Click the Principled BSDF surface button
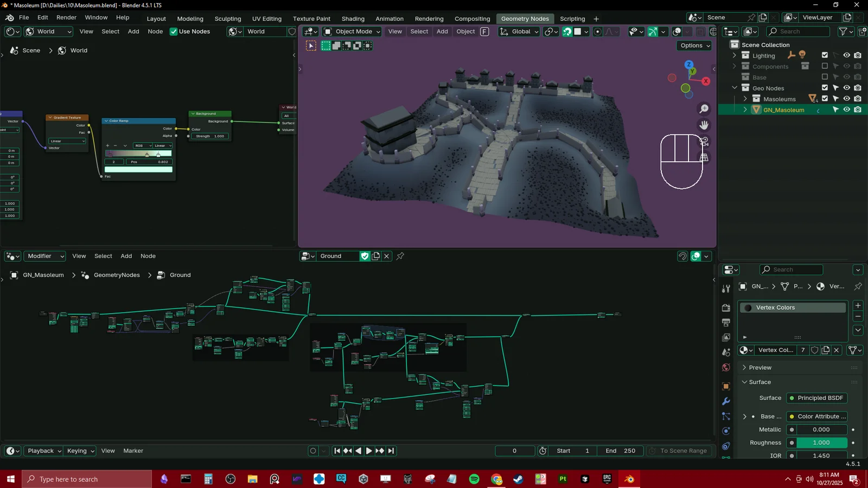The height and width of the screenshot is (488, 868). pos(816,397)
